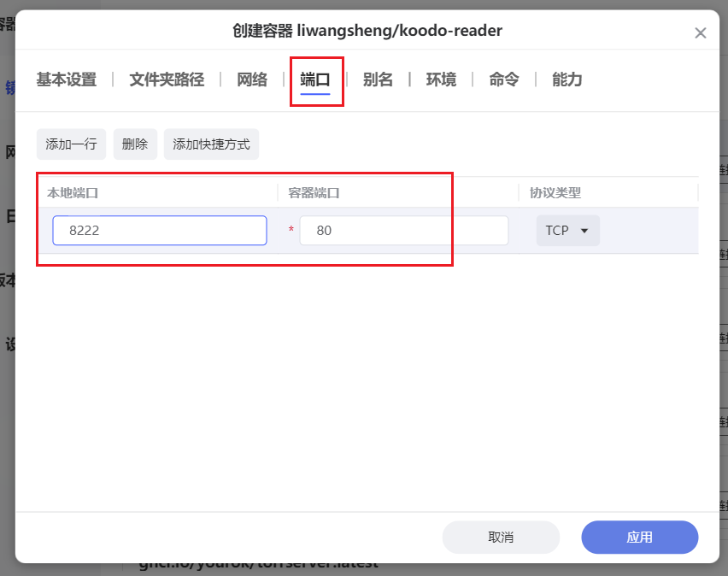Open the 命令 tab
Viewport: 728px width, 576px height.
pos(504,79)
